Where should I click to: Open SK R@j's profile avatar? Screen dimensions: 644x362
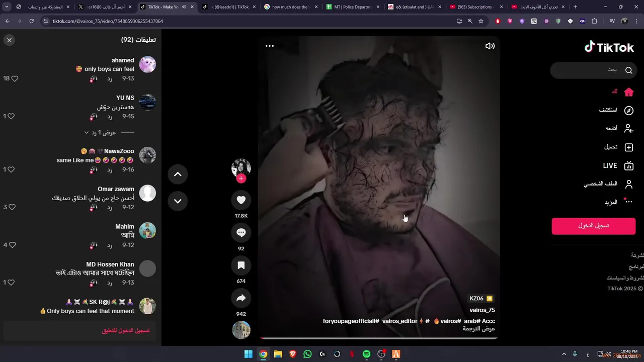point(147,306)
